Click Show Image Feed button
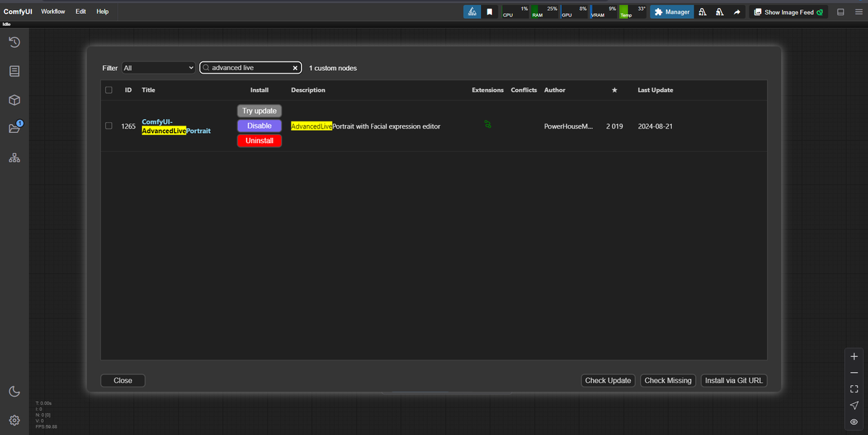 (788, 12)
